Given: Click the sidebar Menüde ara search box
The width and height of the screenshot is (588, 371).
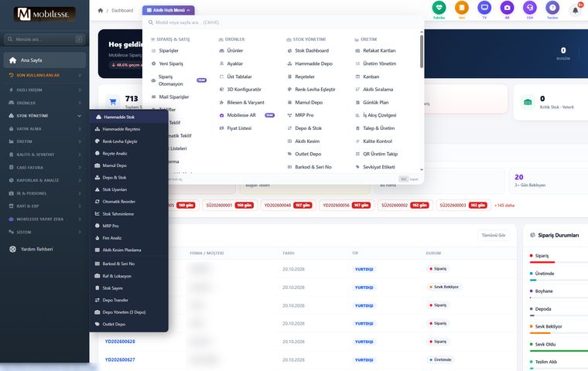Looking at the screenshot, I should click(x=45, y=39).
